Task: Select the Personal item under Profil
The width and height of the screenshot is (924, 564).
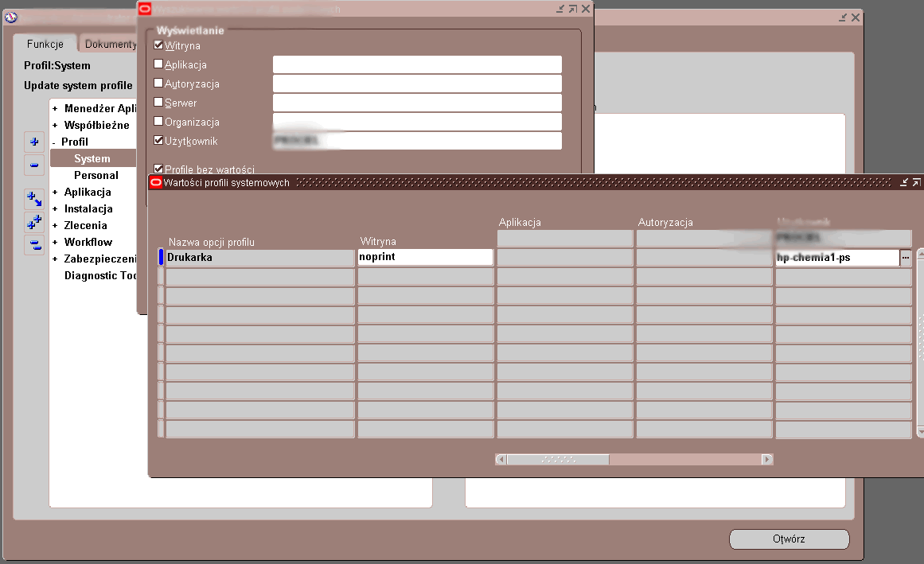Action: coord(96,175)
